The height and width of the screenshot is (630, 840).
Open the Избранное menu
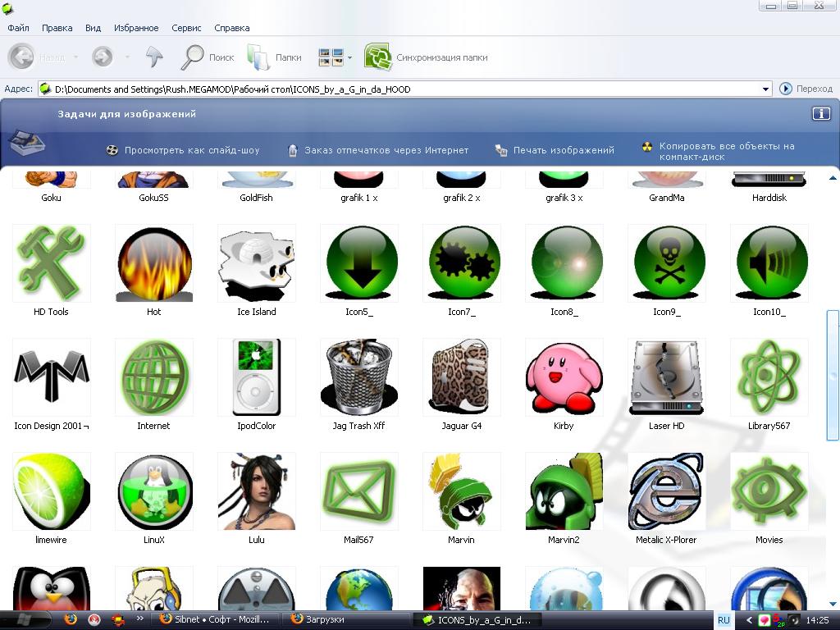tap(136, 28)
